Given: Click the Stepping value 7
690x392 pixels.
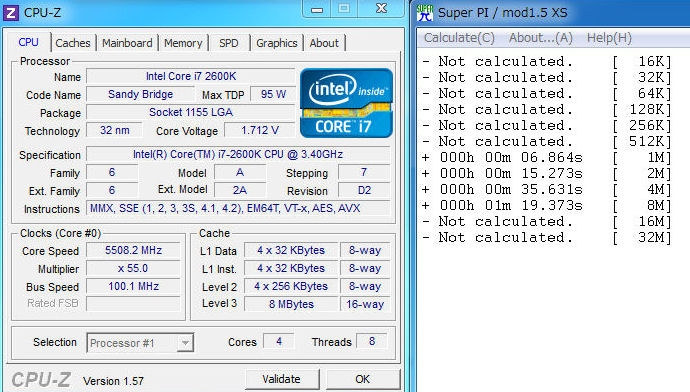Looking at the screenshot, I should point(363,172).
